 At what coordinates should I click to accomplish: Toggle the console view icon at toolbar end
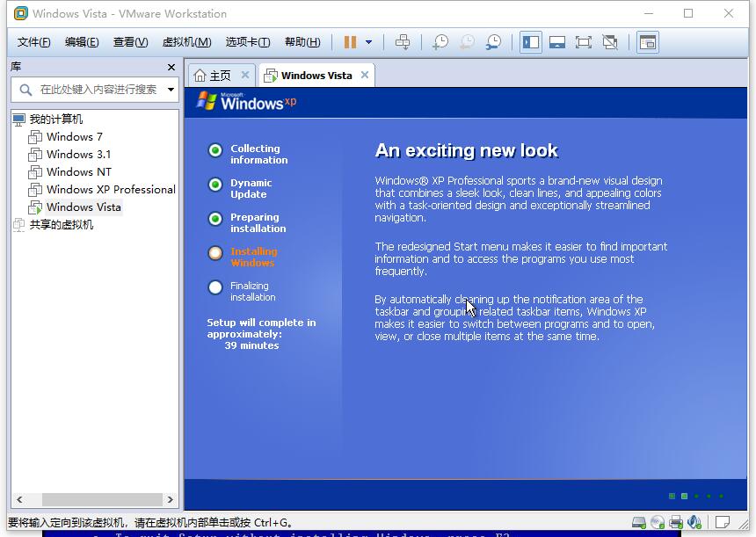(648, 42)
